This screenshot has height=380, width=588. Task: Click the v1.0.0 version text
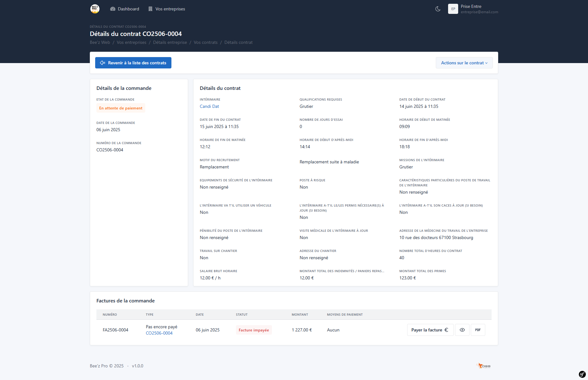point(137,366)
